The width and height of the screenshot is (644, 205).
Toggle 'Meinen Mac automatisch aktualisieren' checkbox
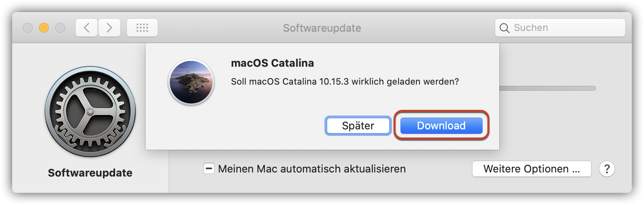209,169
